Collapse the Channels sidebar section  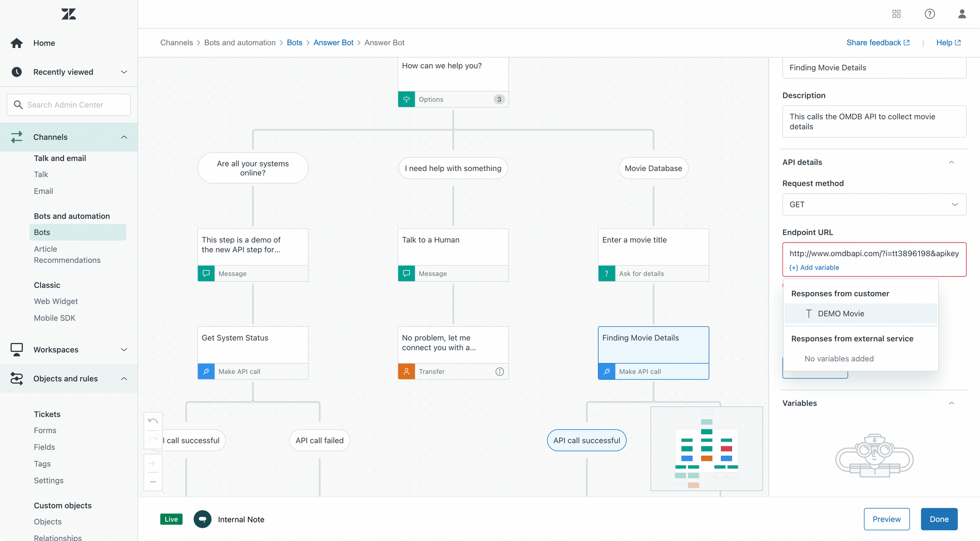pyautogui.click(x=124, y=137)
